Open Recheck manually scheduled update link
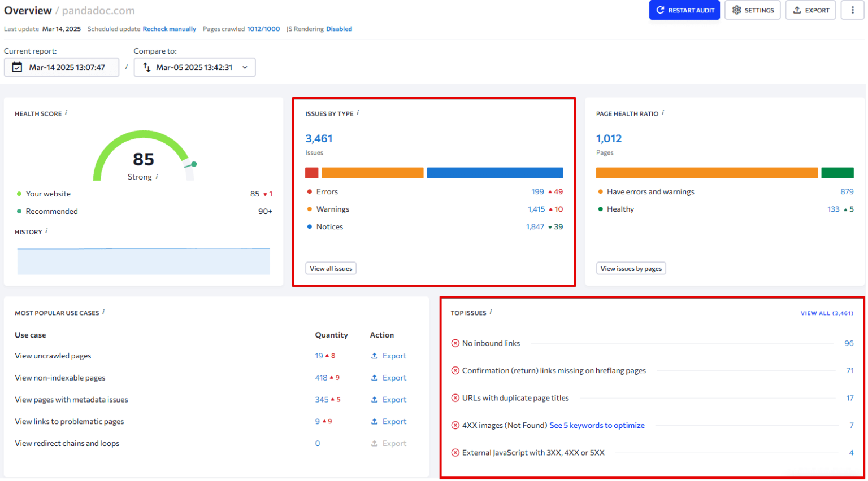 click(169, 29)
